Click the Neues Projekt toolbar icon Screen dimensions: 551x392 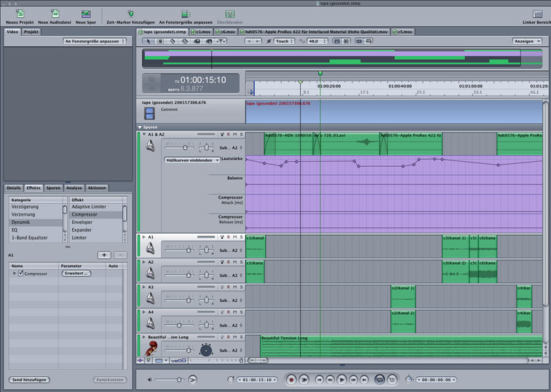pos(20,13)
